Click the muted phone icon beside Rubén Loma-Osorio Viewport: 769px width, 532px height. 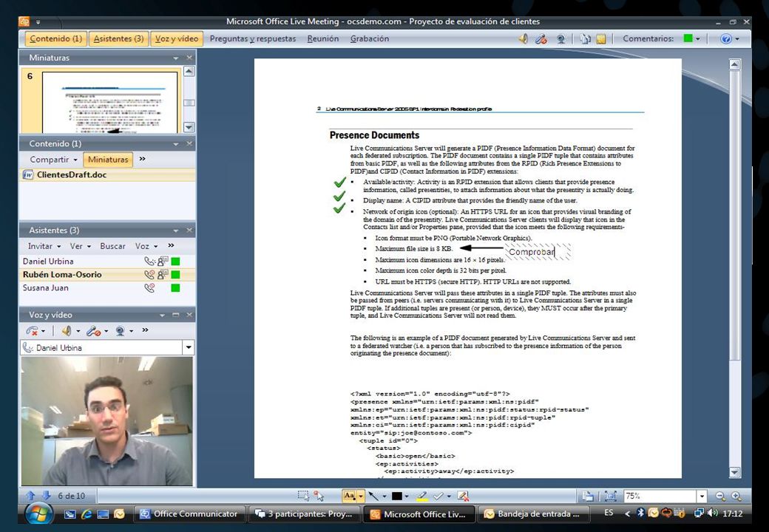(149, 274)
